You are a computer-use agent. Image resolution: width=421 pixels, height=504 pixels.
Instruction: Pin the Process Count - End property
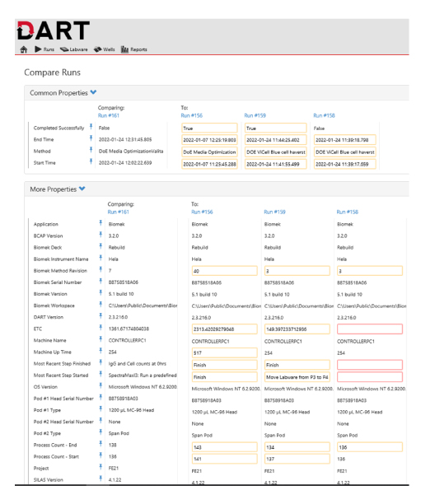101,444
